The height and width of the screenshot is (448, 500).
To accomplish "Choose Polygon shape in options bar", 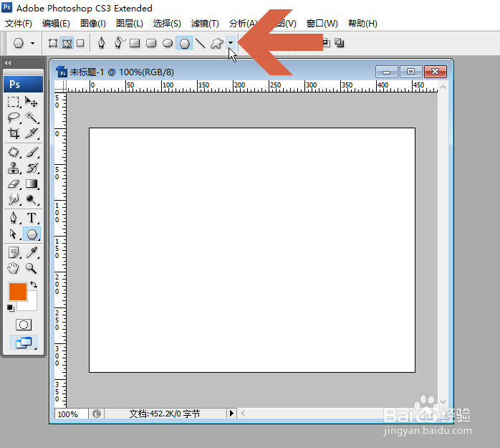I will click(184, 43).
